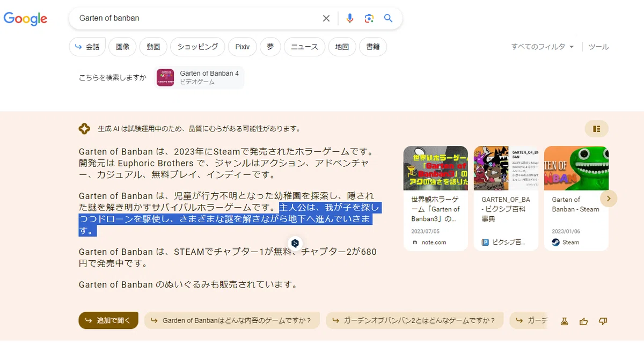644x345 pixels.
Task: Click the Steam source favicon
Action: pos(555,243)
